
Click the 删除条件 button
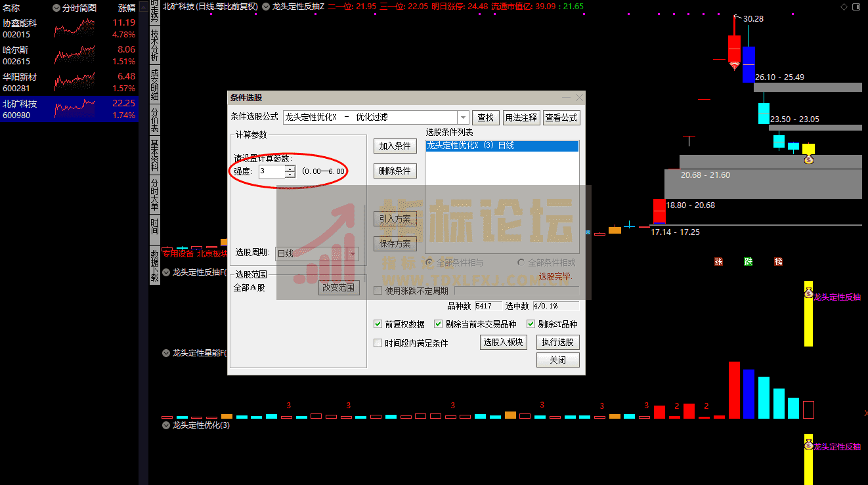tap(395, 171)
